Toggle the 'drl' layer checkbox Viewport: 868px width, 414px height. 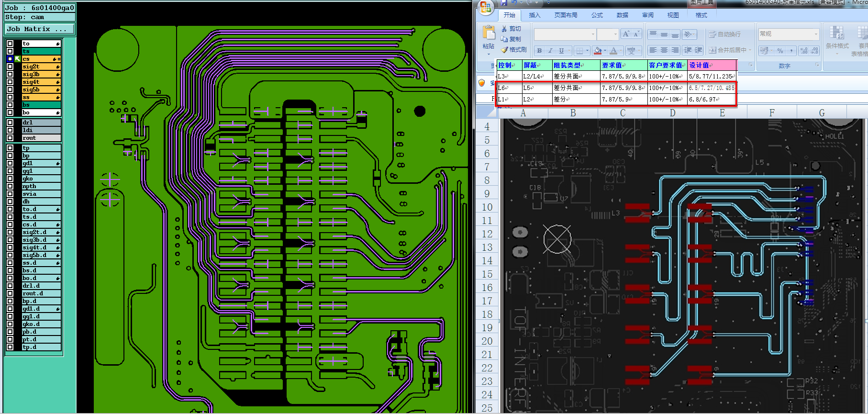[x=10, y=123]
